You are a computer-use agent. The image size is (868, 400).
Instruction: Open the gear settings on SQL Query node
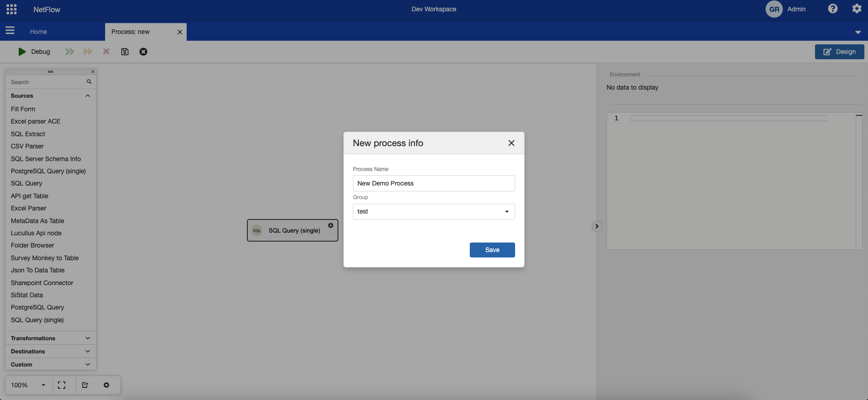coord(331,225)
